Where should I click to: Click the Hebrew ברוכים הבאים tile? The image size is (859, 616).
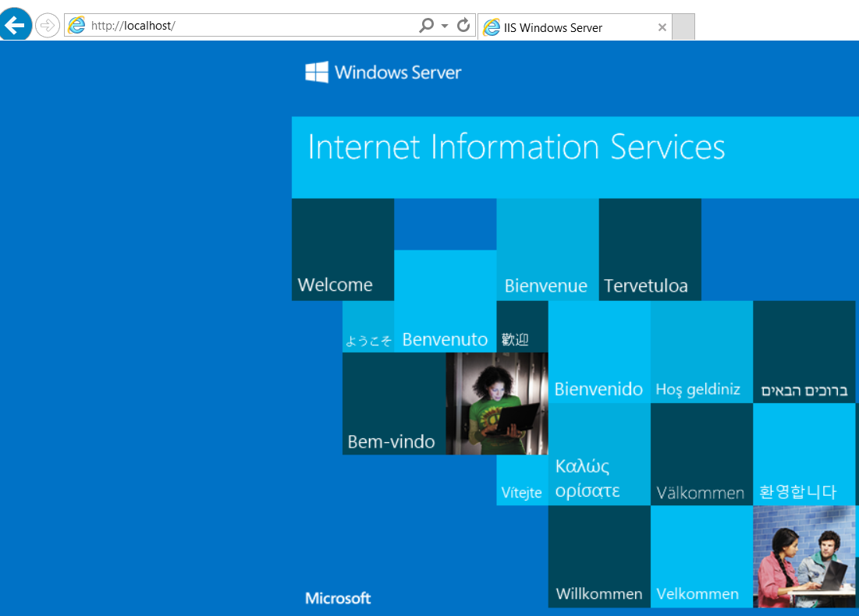coord(804,352)
